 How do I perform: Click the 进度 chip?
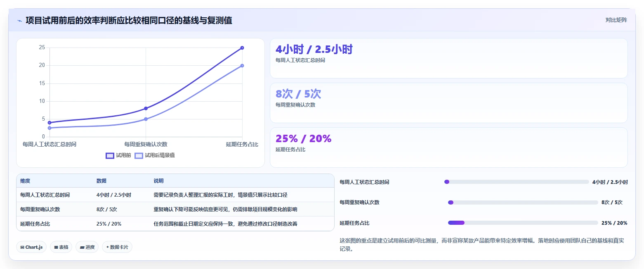point(87,247)
